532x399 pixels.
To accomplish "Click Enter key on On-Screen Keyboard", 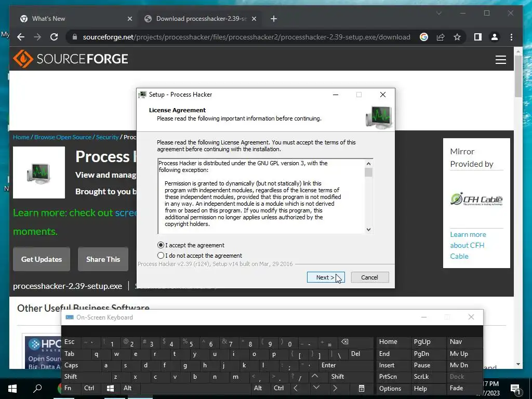I will 345,365.
